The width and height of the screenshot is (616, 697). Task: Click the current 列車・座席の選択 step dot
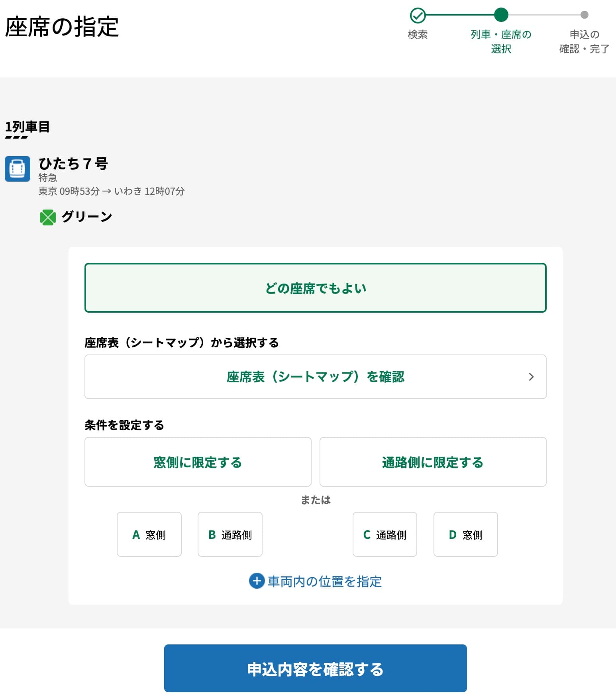(501, 15)
